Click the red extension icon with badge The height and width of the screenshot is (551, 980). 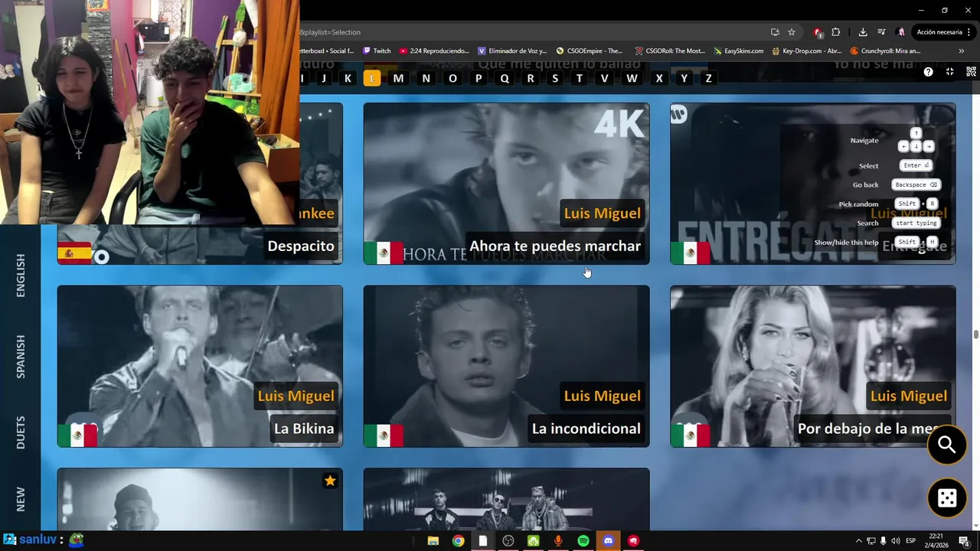pos(818,32)
